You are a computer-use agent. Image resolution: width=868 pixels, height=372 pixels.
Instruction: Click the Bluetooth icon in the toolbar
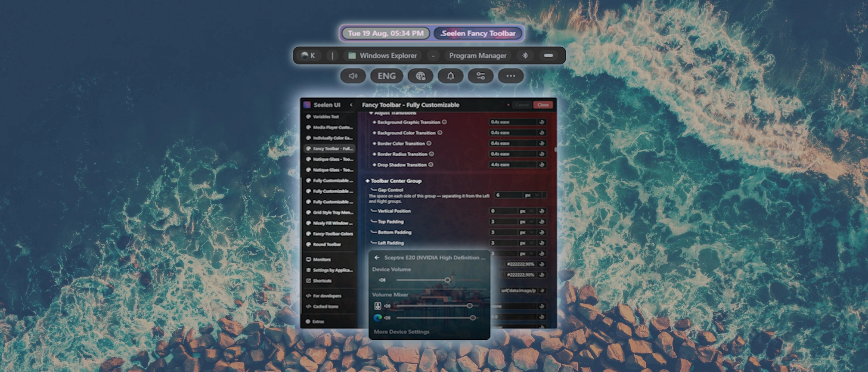(x=525, y=56)
